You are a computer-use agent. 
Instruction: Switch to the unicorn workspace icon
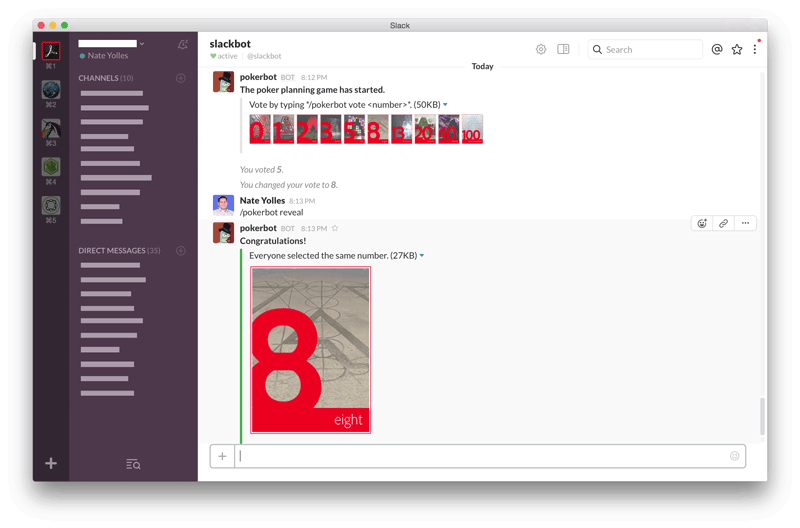51,129
